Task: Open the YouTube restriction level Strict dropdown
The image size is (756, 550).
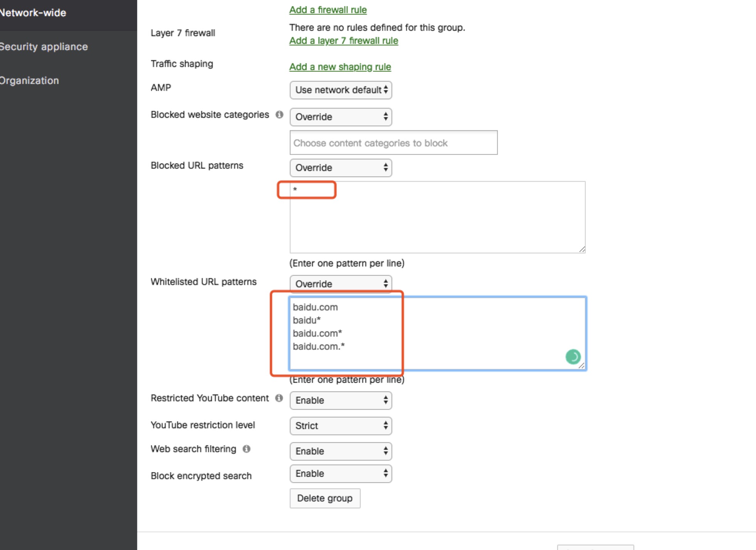Action: (x=341, y=426)
